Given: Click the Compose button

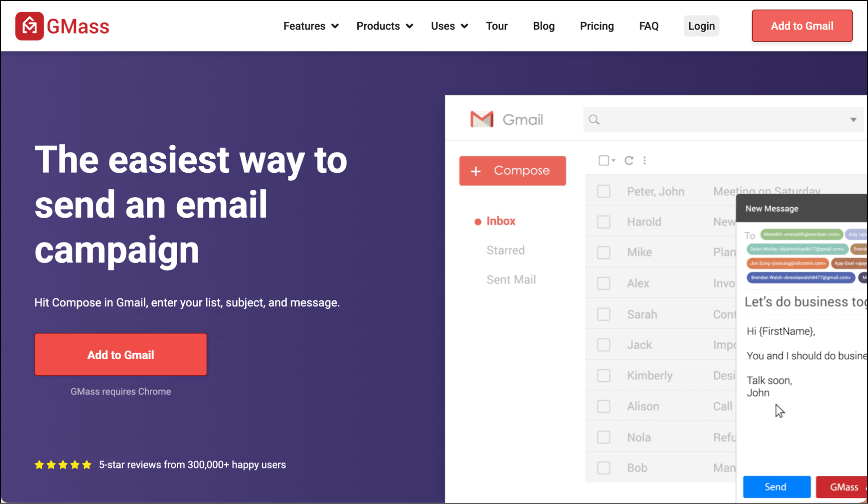Looking at the screenshot, I should (x=512, y=171).
